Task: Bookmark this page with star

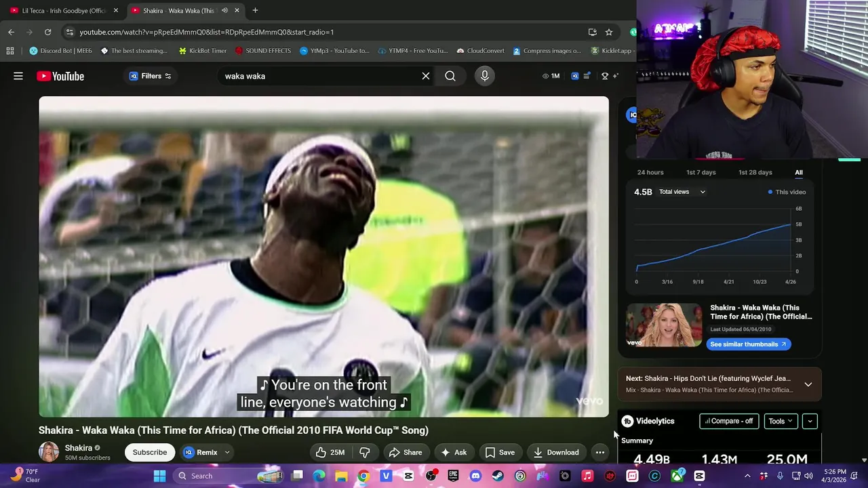Action: (609, 32)
